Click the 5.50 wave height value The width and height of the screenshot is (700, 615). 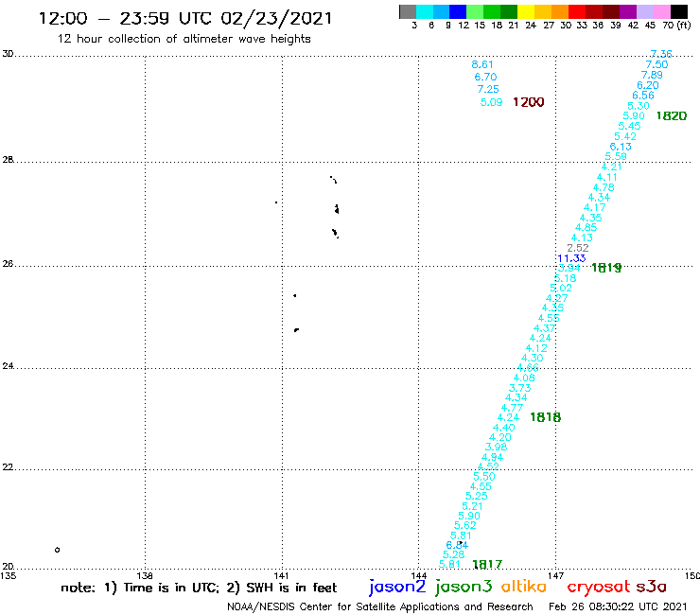click(x=484, y=477)
